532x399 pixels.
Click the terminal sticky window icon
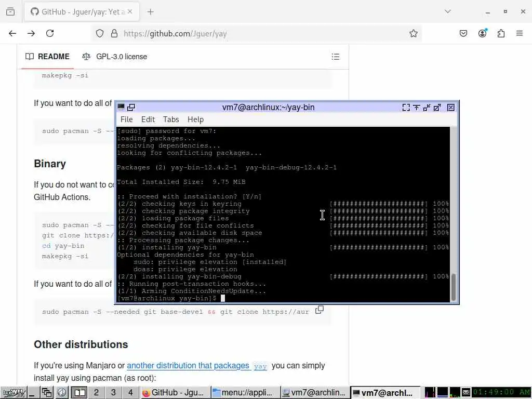pos(131,107)
